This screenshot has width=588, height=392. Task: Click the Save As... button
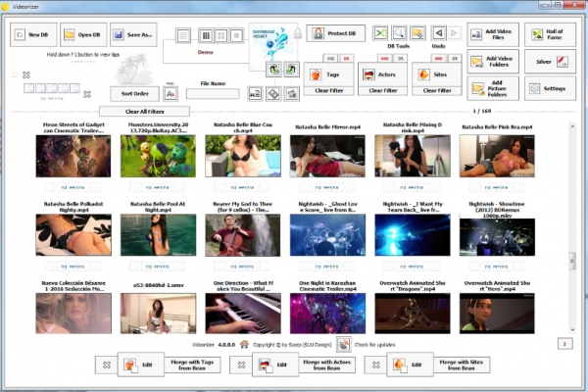point(133,35)
